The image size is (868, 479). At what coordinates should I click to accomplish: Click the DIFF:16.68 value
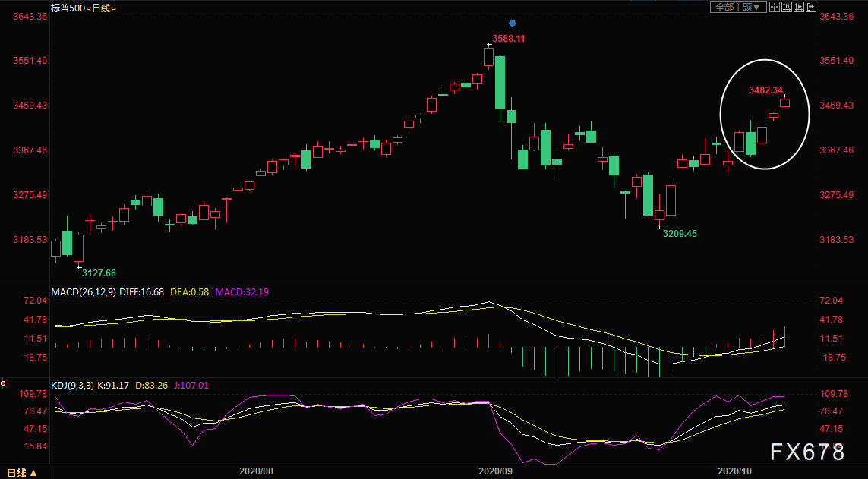(142, 291)
